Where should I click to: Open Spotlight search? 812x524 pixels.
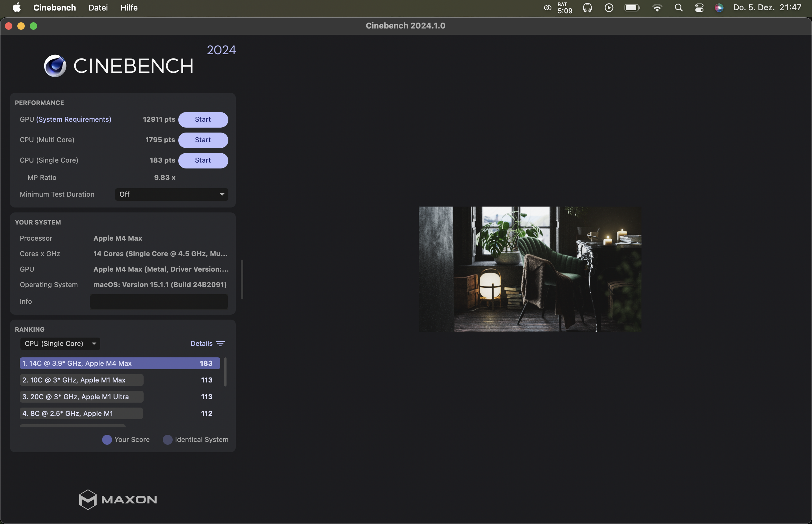679,7
